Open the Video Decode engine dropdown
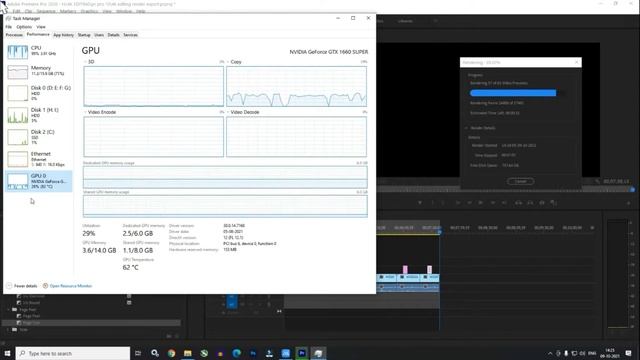 (243, 112)
